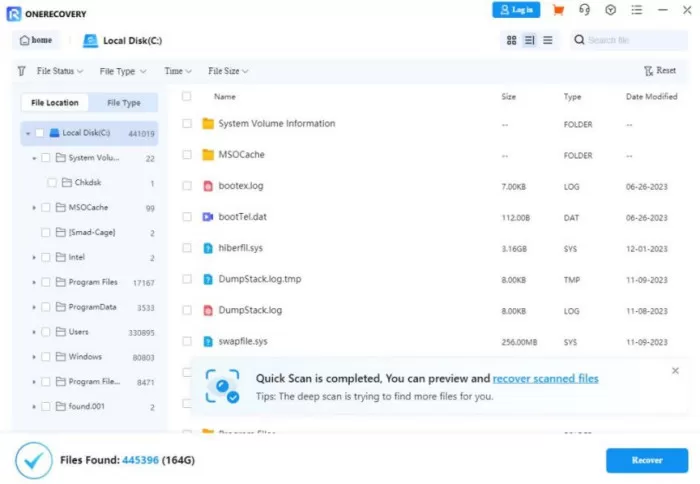Select the [Smad-Cage] tree row

(89, 233)
